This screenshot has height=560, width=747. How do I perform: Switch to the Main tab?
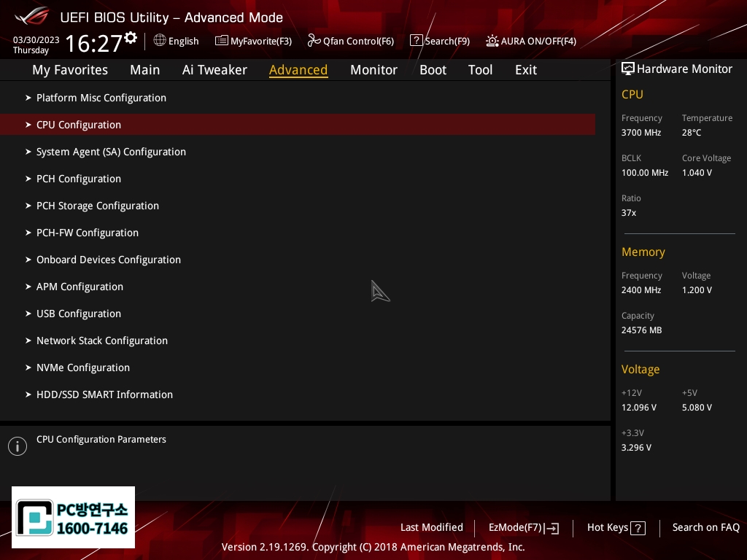[x=145, y=70]
